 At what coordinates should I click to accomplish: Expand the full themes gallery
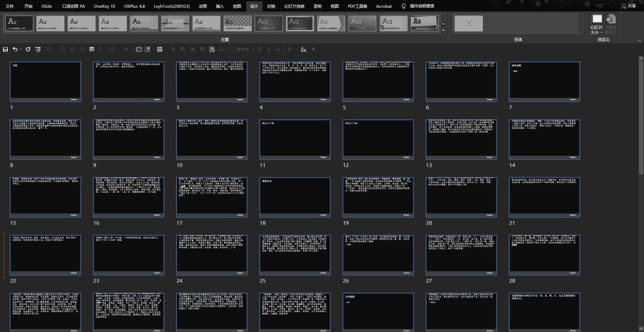443,30
